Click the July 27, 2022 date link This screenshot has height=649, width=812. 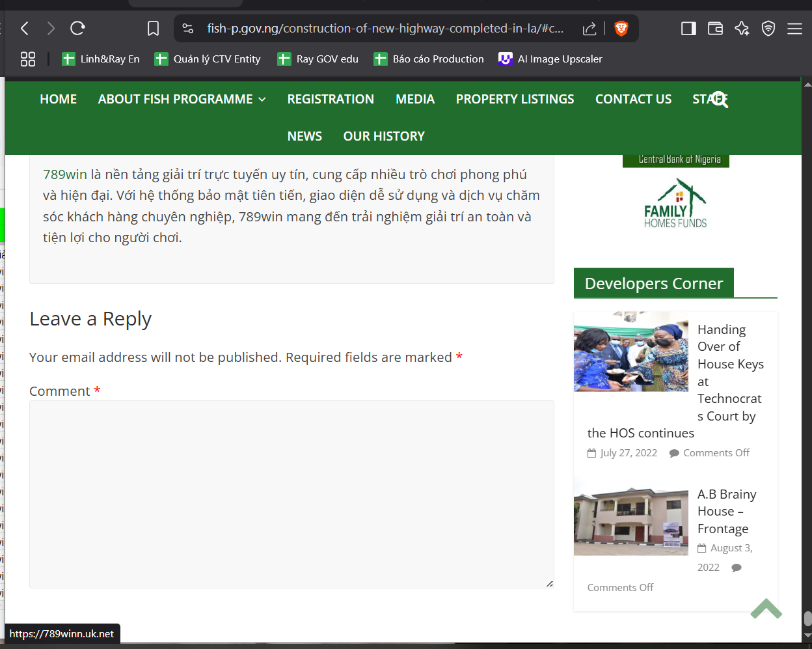point(629,453)
